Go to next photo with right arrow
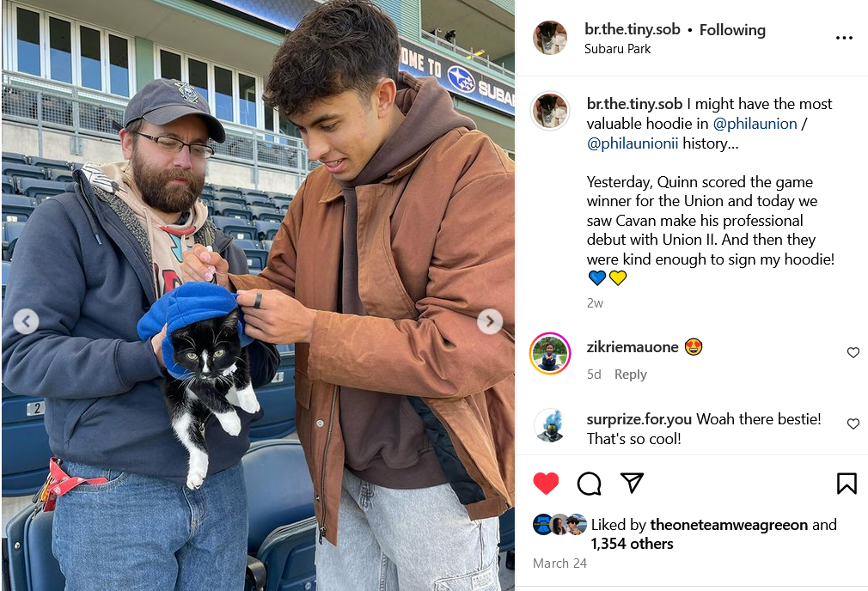Image resolution: width=868 pixels, height=591 pixels. [490, 322]
